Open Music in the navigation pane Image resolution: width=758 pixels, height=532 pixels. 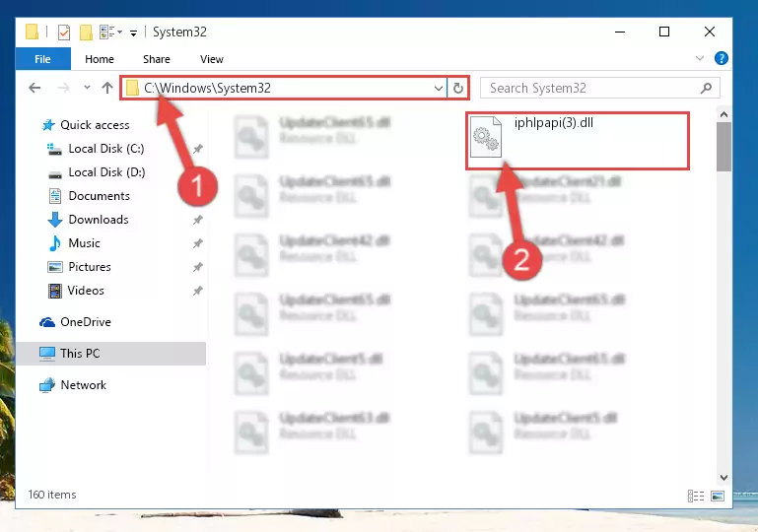(84, 243)
